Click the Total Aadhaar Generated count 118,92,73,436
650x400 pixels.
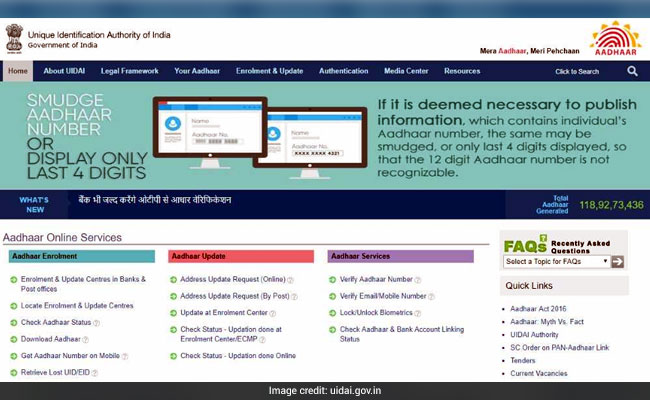point(611,205)
